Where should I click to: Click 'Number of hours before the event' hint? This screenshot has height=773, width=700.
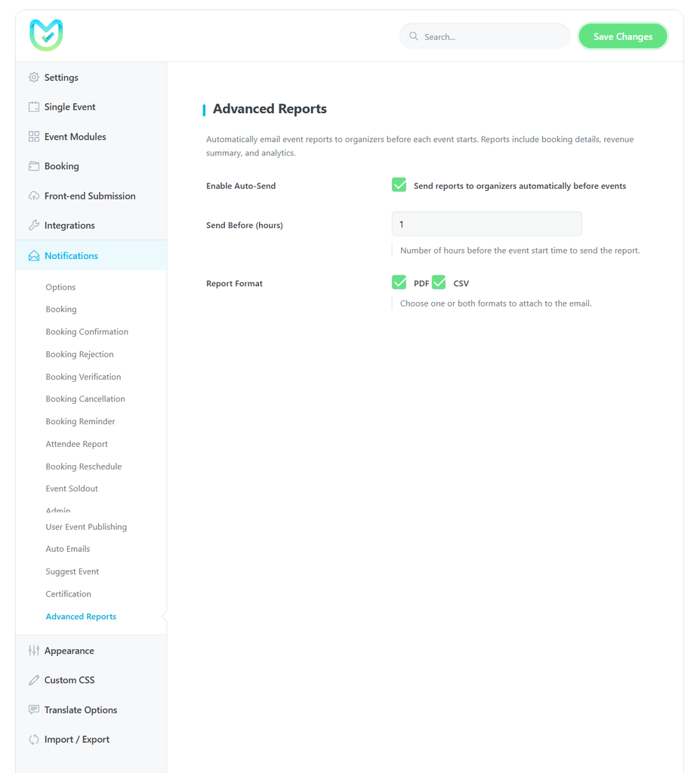point(520,251)
